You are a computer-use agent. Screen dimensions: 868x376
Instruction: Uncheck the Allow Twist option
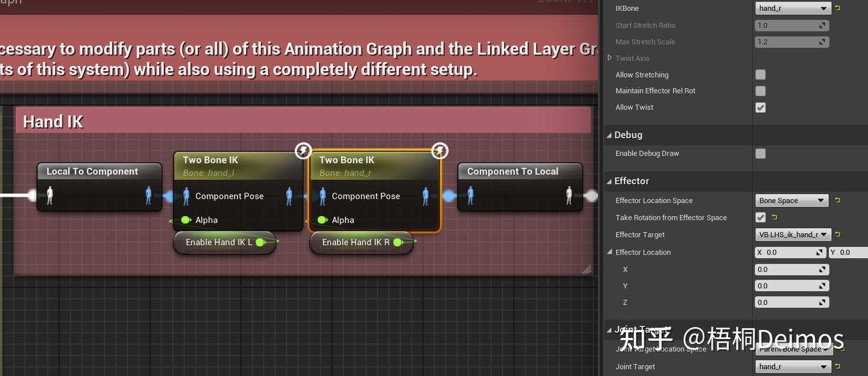(x=760, y=107)
